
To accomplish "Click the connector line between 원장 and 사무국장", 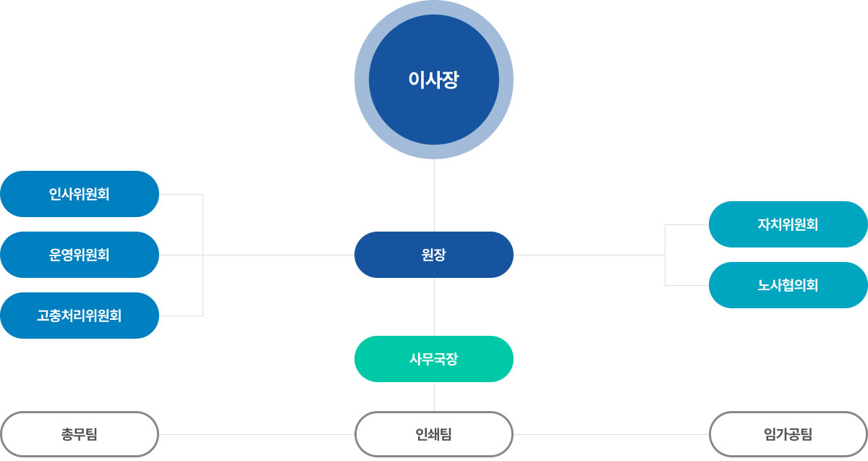I will click(x=434, y=307).
